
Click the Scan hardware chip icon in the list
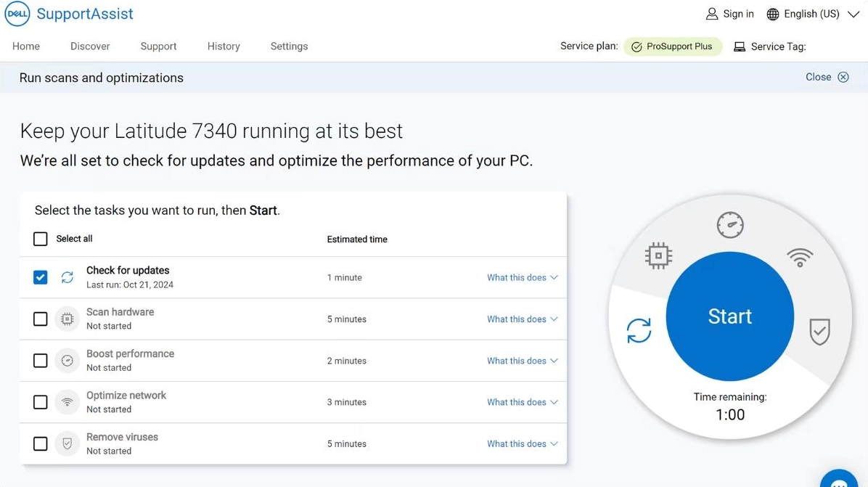(x=67, y=319)
